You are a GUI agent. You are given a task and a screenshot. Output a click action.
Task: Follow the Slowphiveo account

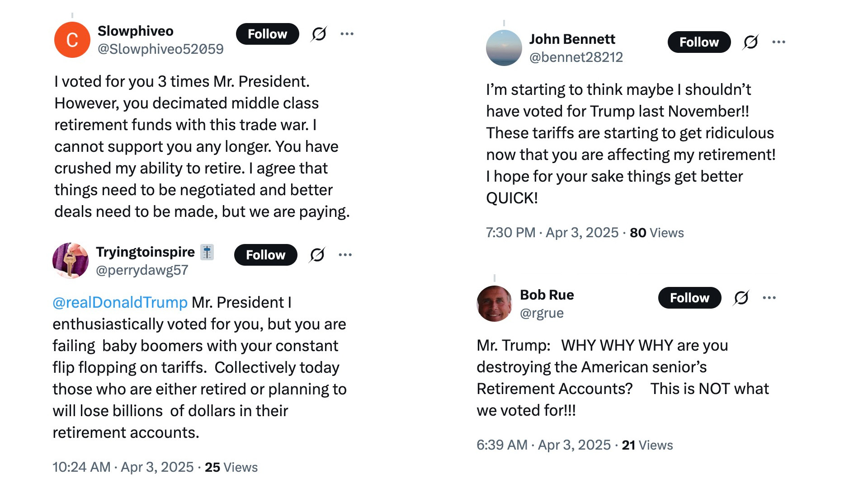tap(268, 34)
